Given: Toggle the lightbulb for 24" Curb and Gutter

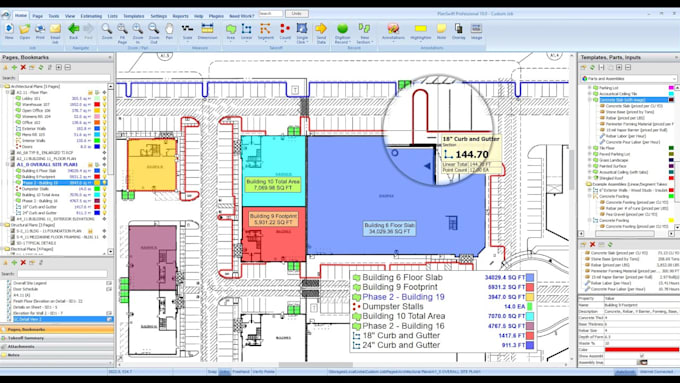Looking at the screenshot, I should 104,213.
